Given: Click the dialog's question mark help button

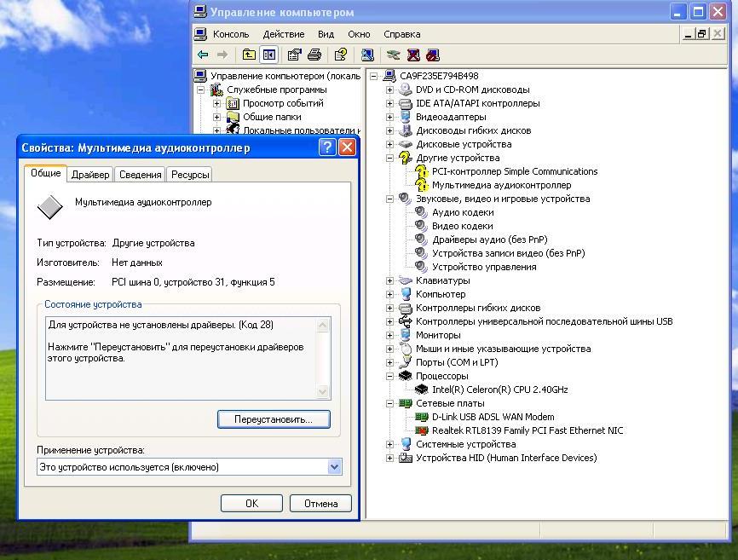Looking at the screenshot, I should [327, 147].
